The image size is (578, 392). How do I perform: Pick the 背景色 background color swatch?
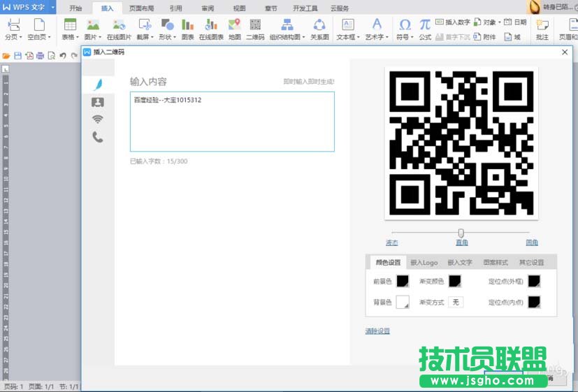tap(403, 302)
